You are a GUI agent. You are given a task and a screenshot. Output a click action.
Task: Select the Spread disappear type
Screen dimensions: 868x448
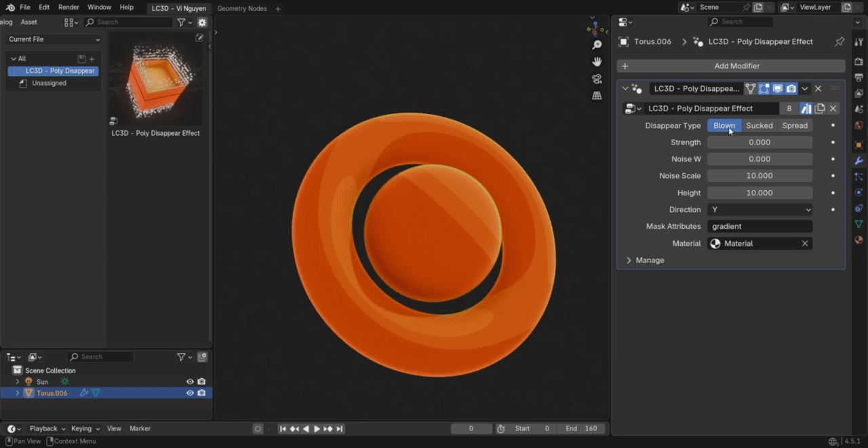pos(795,126)
